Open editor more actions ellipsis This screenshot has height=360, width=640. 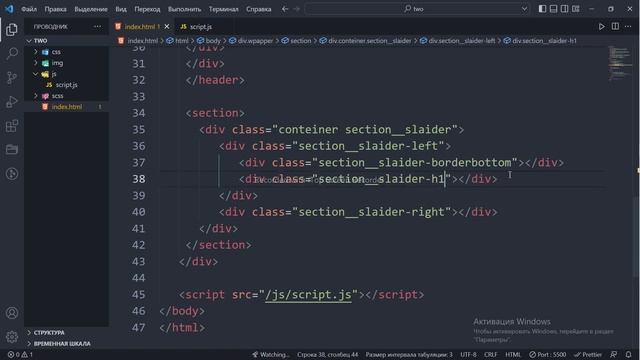click(628, 27)
